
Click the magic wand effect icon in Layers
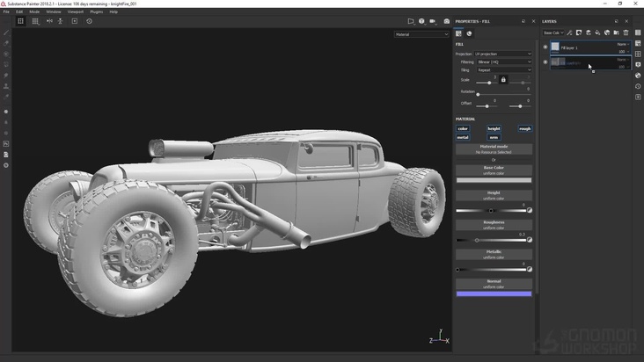pyautogui.click(x=569, y=33)
